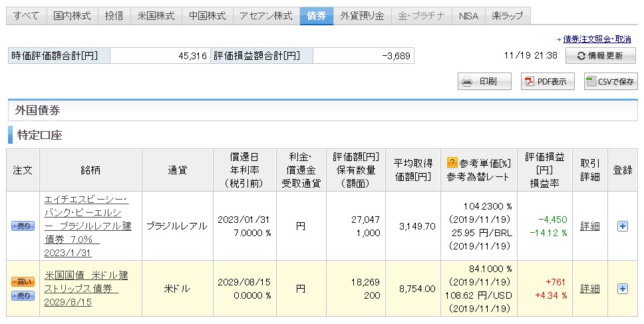Click the ブラジルレアル currency cell
Screen dimensions: 644x324
[x=177, y=226]
